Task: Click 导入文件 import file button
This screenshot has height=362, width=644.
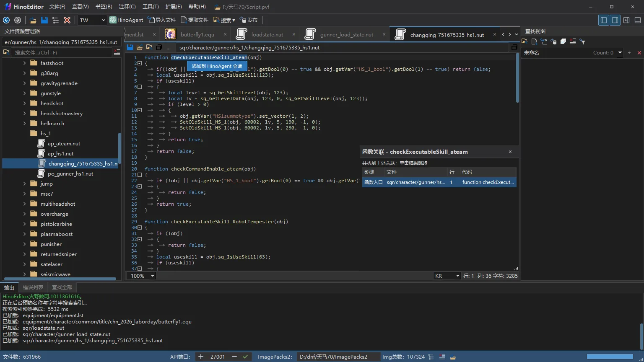Action: tap(161, 20)
